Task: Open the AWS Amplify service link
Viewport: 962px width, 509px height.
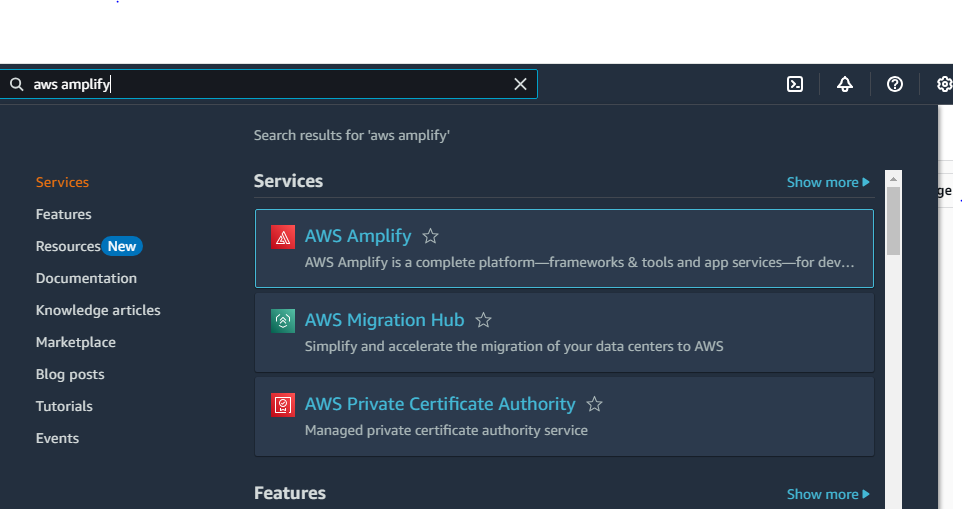Action: [358, 237]
